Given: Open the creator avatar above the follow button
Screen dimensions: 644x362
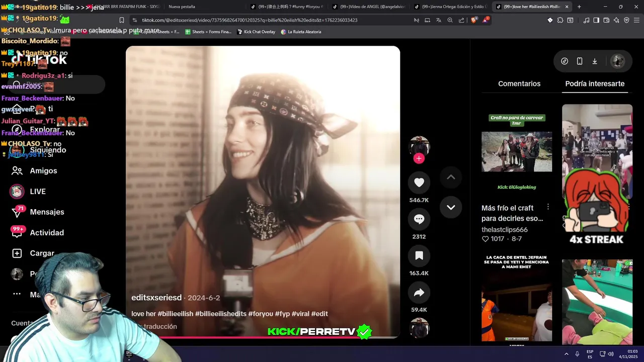Looking at the screenshot, I should (x=419, y=146).
